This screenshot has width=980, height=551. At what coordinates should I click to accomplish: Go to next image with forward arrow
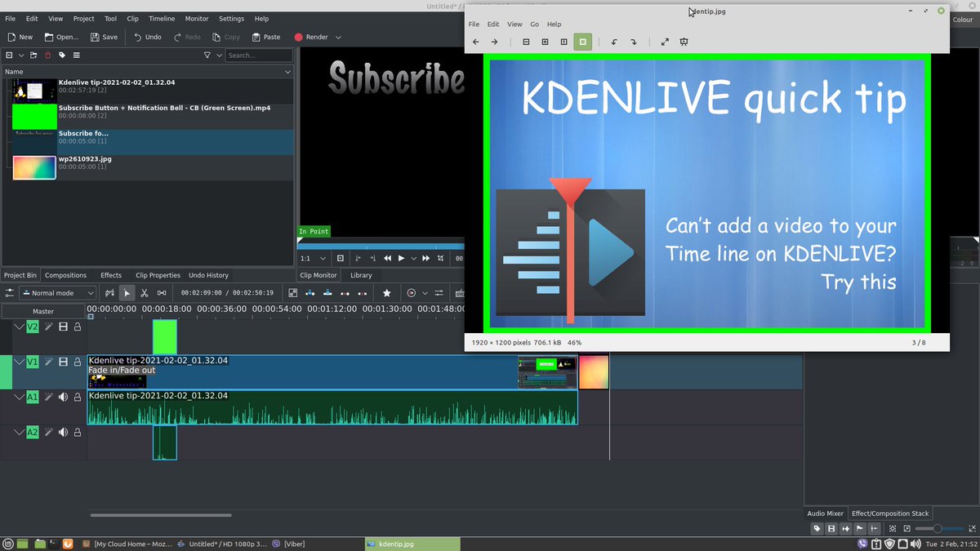pos(494,42)
